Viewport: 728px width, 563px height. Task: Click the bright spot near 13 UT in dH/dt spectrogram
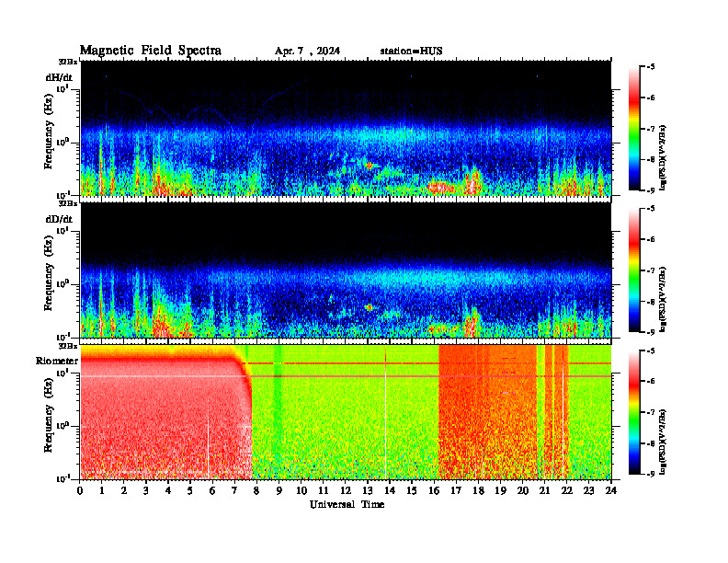coord(370,165)
